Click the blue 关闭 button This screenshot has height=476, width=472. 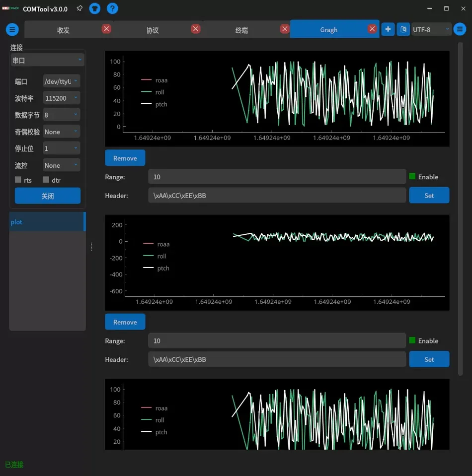(x=48, y=196)
